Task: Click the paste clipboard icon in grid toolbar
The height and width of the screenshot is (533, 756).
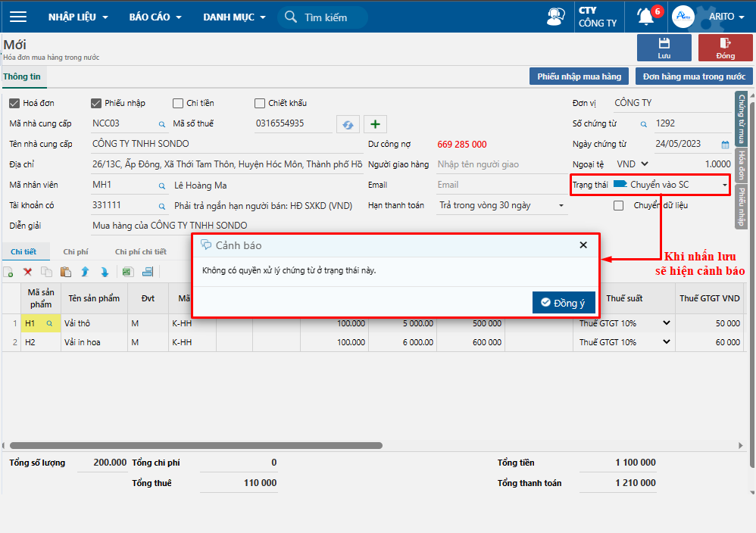Action: [x=65, y=272]
